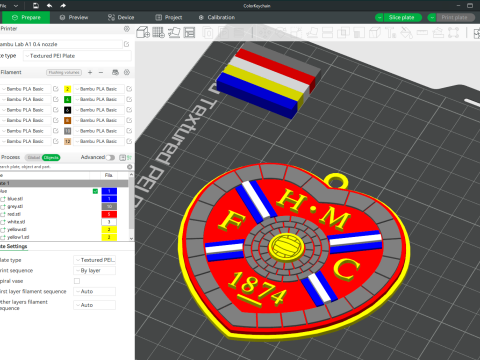This screenshot has width=480, height=360.
Task: Click the Add plate grid icon
Action: [158, 33]
